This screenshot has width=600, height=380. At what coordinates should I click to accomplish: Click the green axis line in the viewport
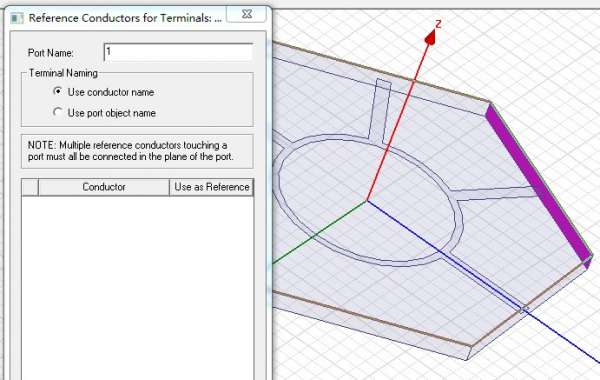point(320,233)
